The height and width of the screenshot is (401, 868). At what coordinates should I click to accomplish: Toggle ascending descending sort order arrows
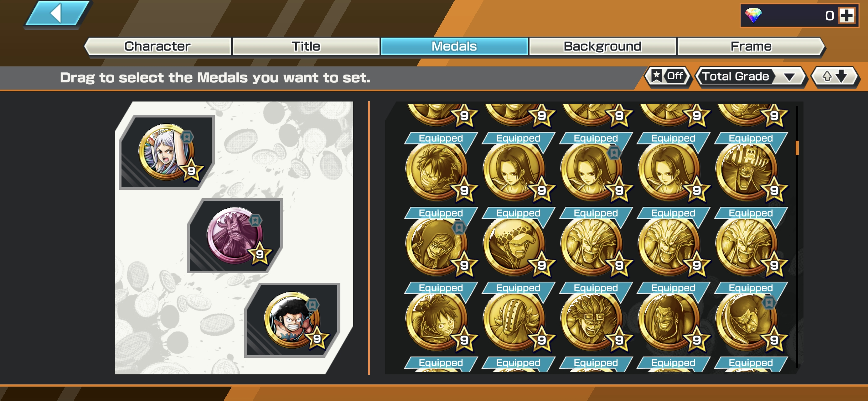(x=834, y=76)
